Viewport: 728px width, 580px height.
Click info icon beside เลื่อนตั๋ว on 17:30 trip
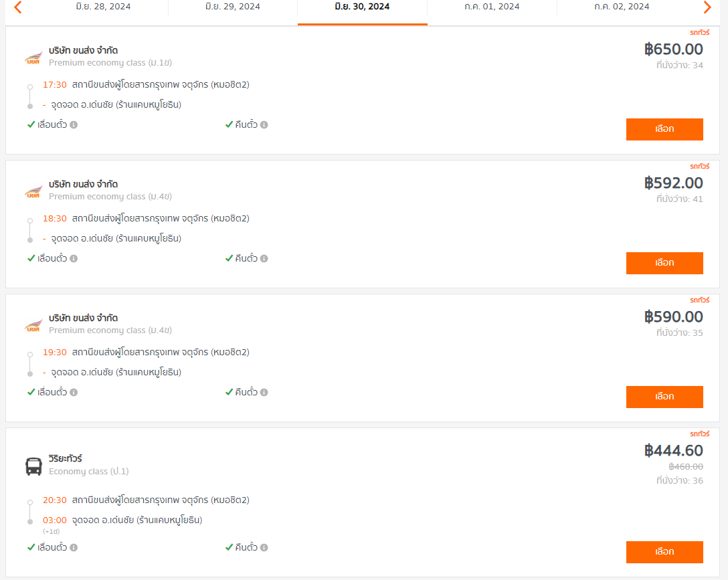pos(74,125)
